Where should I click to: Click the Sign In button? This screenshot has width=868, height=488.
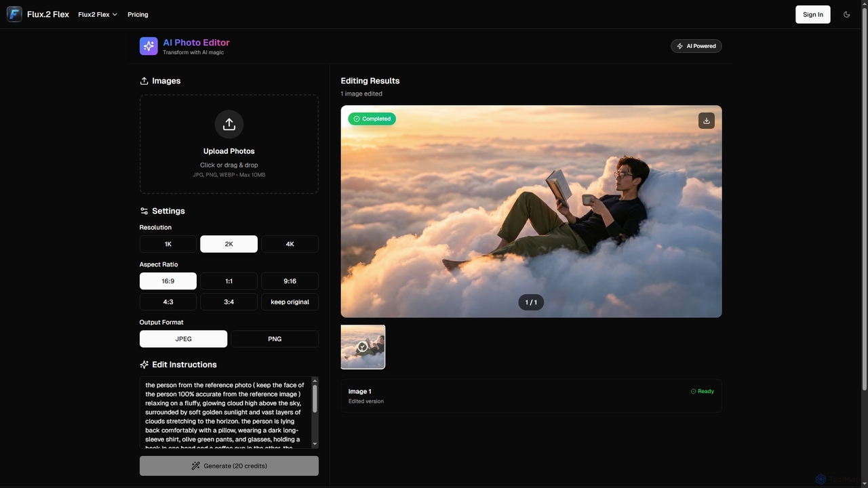tap(812, 14)
